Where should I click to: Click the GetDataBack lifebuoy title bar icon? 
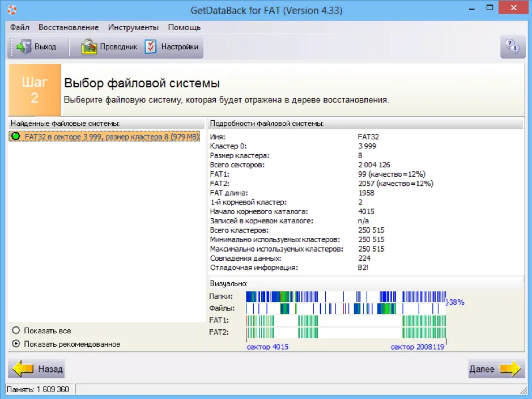point(11,10)
